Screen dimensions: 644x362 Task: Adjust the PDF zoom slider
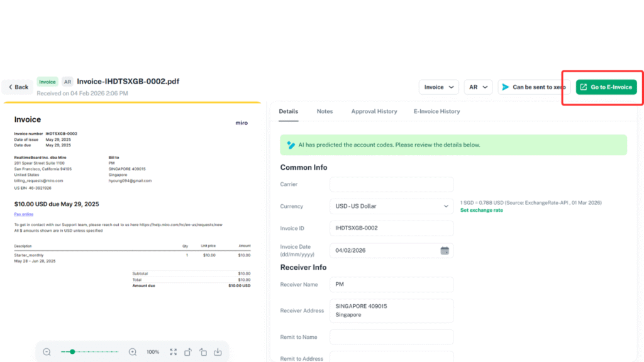[x=73, y=352]
